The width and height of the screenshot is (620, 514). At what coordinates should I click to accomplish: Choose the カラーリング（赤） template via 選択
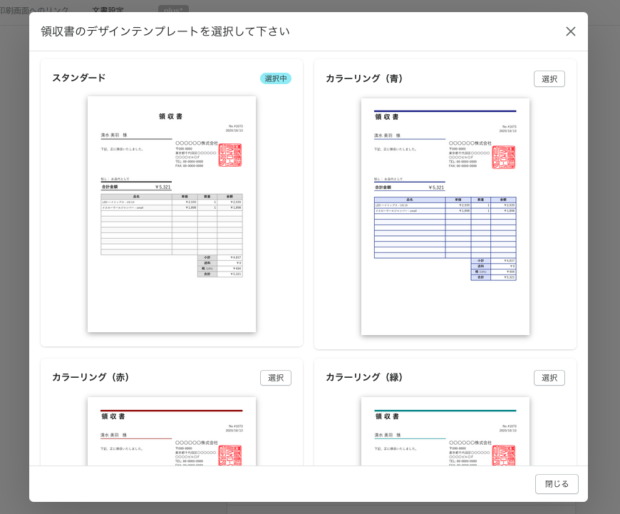coord(275,378)
